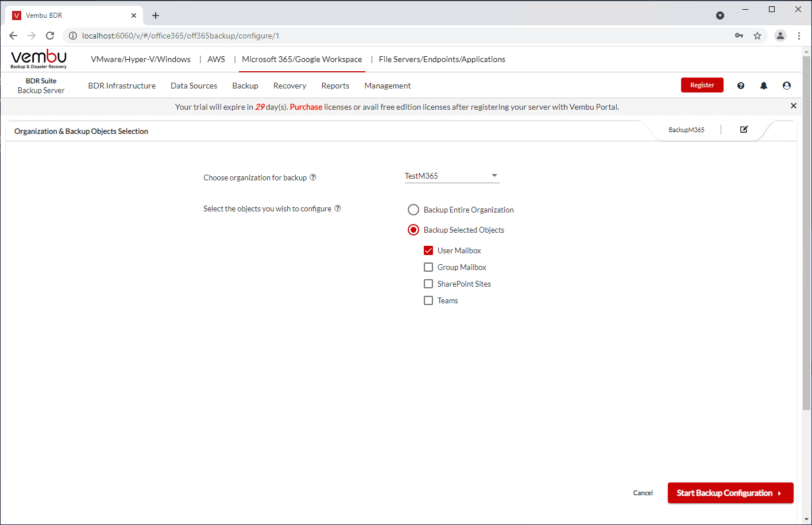Click the Vembu logo
This screenshot has width=812, height=525.
tap(38, 59)
